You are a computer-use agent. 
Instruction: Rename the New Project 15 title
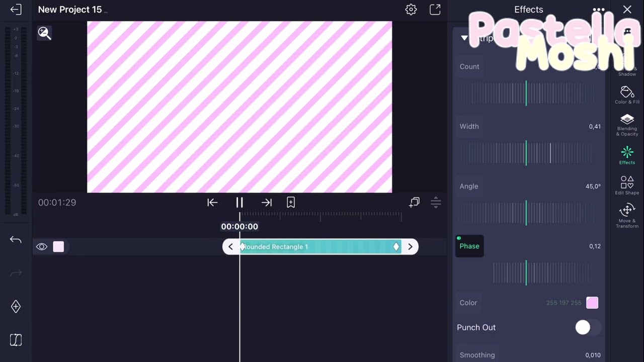[x=70, y=10]
